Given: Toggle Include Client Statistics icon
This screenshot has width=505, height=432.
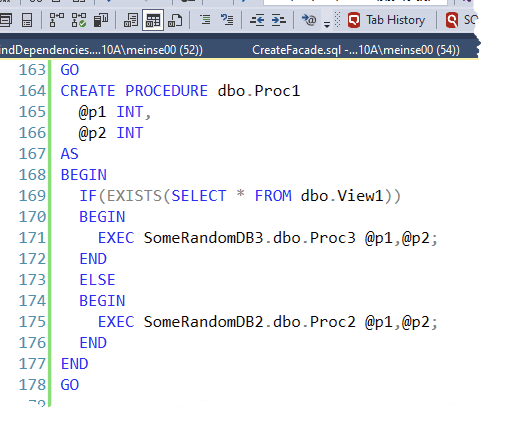Looking at the screenshot, I should 101,20.
